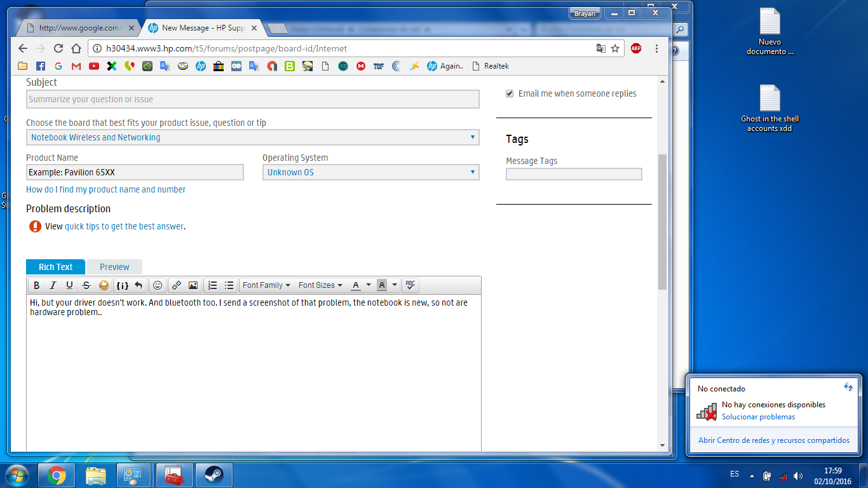Viewport: 868px width, 488px height.
Task: Go back to the previous page
Action: (23, 48)
